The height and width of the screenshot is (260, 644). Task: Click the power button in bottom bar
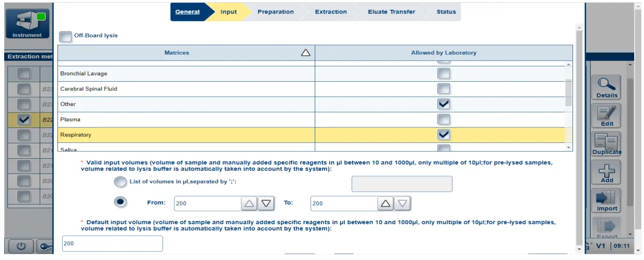point(20,246)
